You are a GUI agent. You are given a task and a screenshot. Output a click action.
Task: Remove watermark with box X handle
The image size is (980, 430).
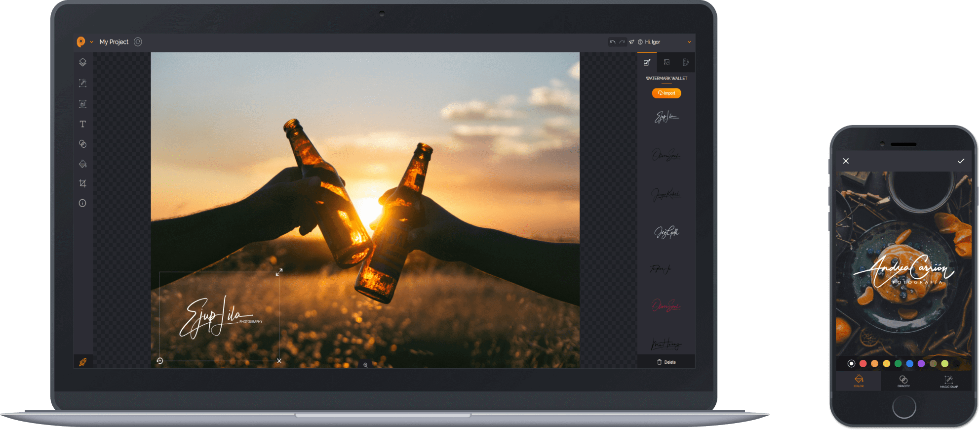279,361
